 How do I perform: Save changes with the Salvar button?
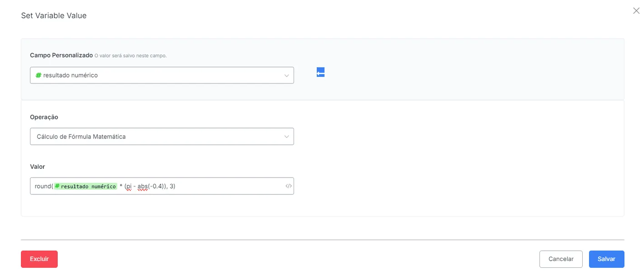(x=606, y=259)
